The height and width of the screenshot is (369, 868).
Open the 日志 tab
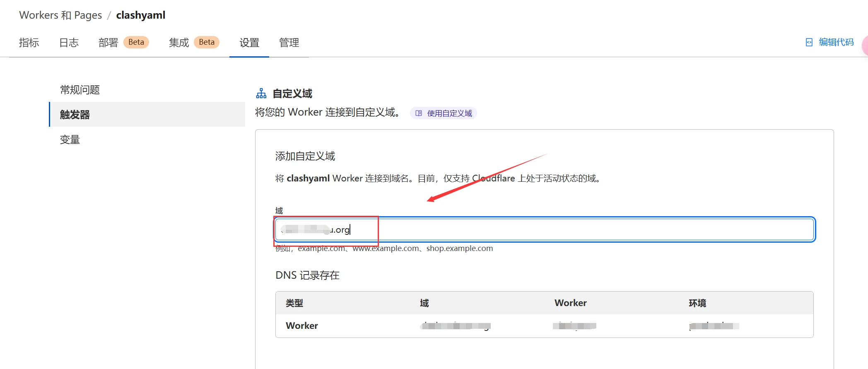(69, 43)
